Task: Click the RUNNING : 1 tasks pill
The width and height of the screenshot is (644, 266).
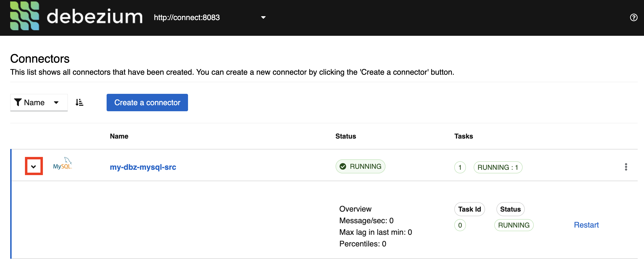Action: 498,167
